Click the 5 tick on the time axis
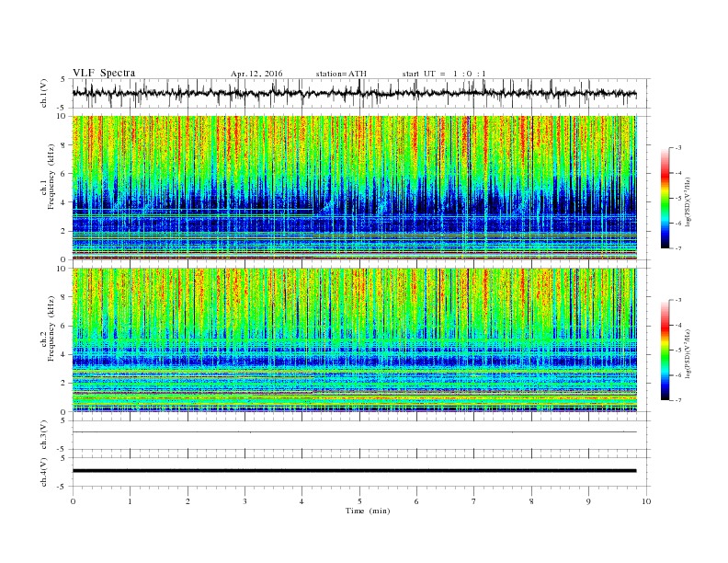 click(359, 501)
